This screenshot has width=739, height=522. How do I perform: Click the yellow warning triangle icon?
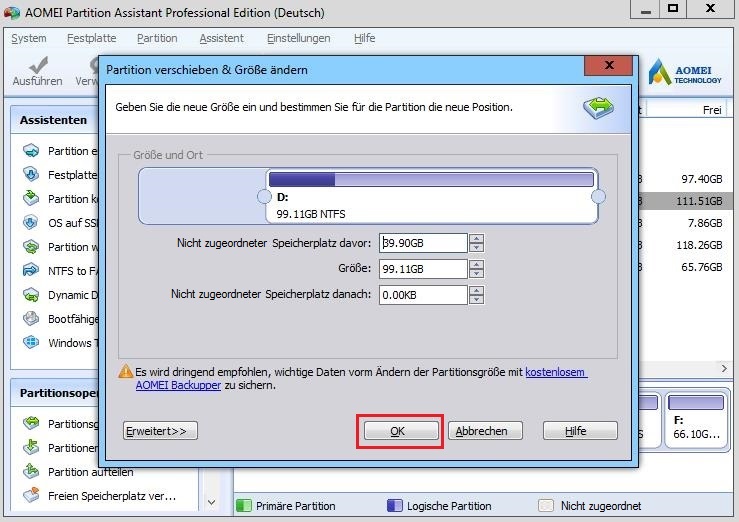point(125,372)
